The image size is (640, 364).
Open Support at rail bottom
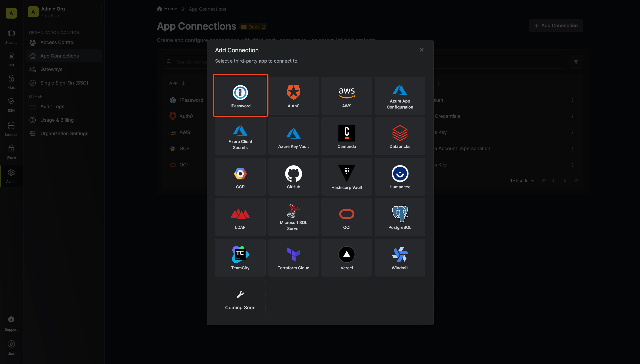click(11, 324)
